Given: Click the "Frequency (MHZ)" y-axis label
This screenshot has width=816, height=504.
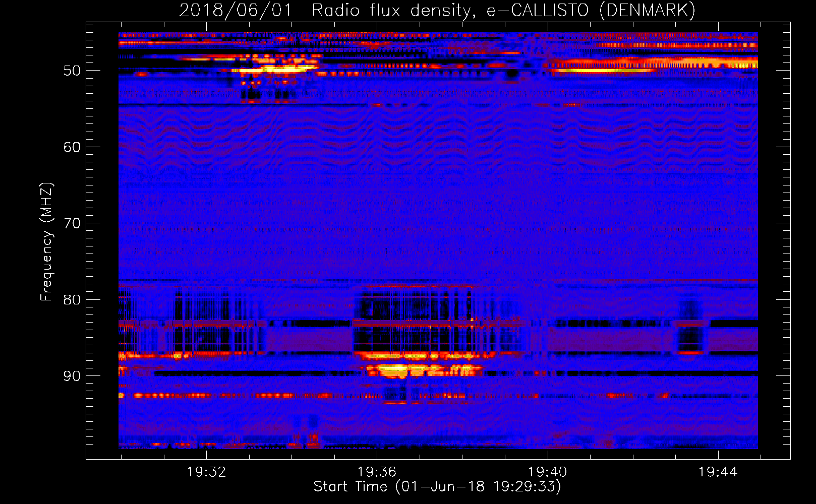Looking at the screenshot, I should point(46,242).
